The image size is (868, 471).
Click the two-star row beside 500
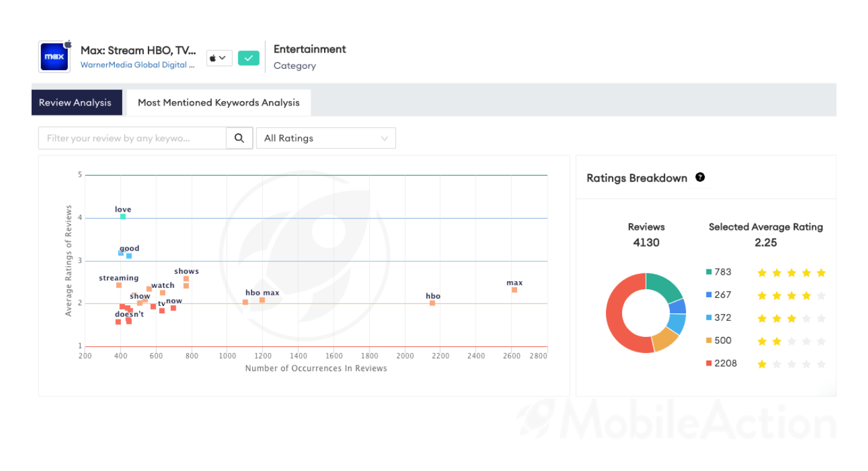792,341
